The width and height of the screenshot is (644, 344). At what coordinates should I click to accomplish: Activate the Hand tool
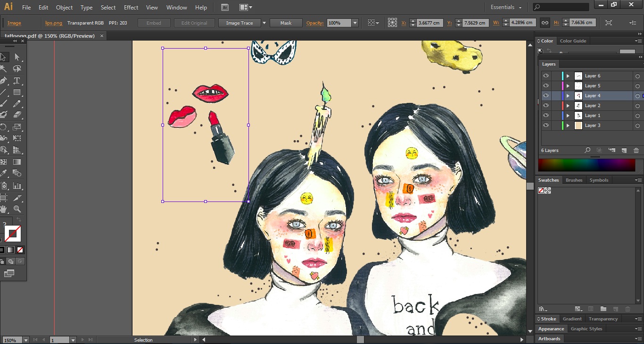click(x=3, y=209)
